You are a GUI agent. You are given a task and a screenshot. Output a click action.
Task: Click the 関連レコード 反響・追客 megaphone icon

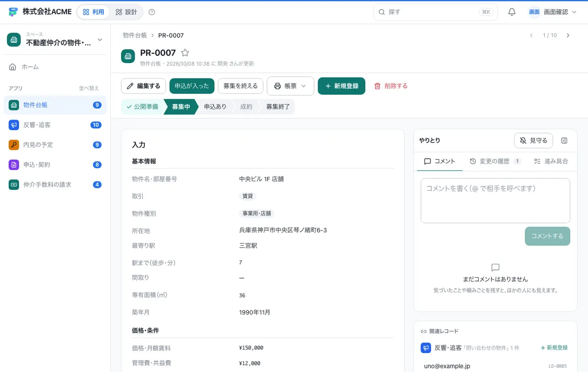[426, 348]
